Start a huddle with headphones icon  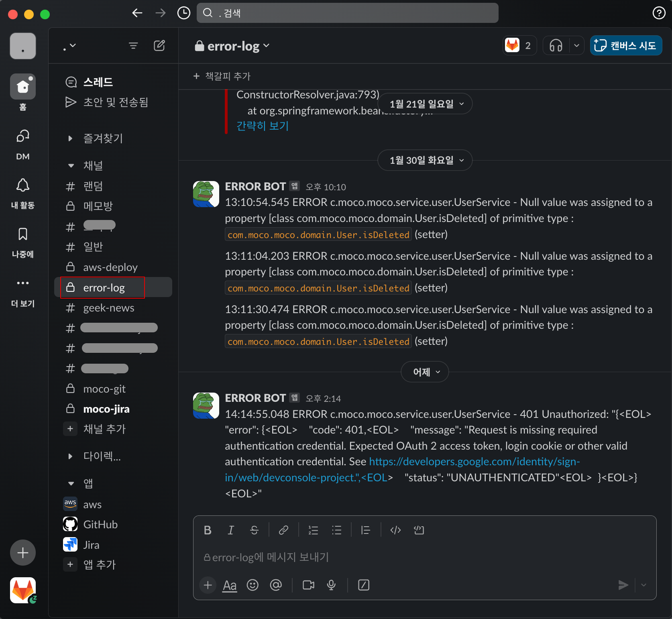556,45
